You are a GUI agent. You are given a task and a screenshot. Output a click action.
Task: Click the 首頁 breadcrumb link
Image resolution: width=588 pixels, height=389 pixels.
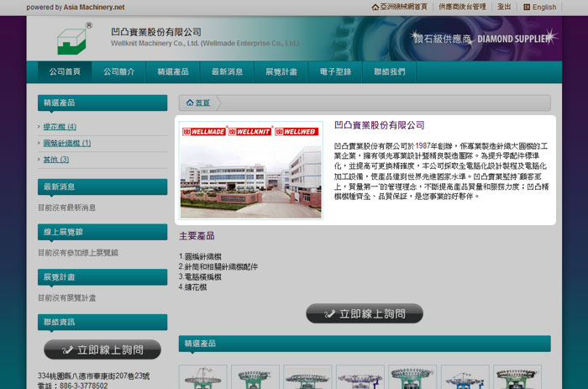pos(202,103)
